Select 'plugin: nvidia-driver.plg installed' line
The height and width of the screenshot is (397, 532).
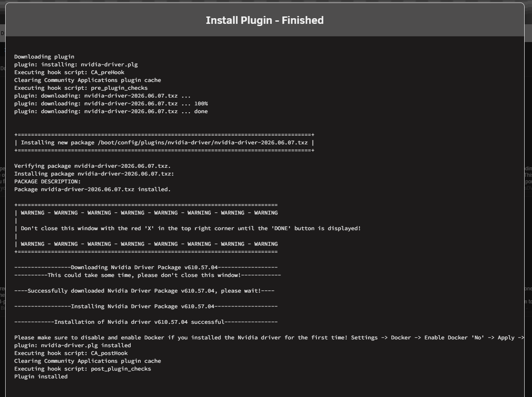point(73,345)
